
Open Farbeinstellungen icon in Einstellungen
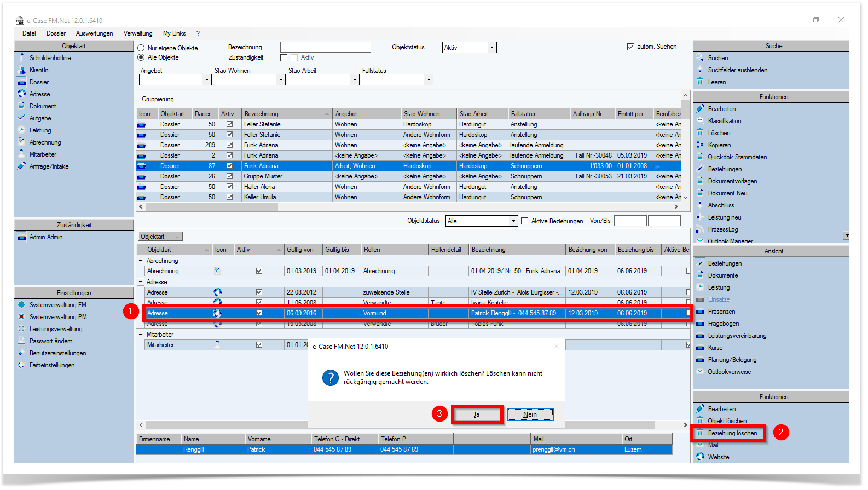pos(22,365)
